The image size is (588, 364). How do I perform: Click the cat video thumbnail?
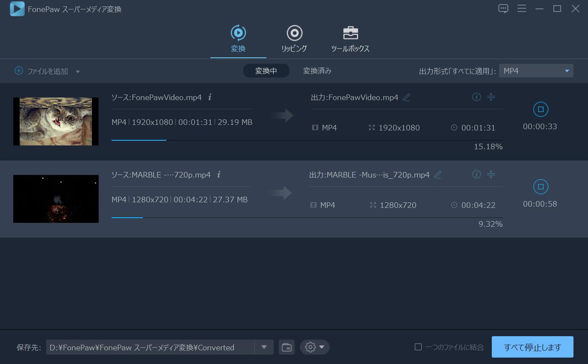click(56, 121)
